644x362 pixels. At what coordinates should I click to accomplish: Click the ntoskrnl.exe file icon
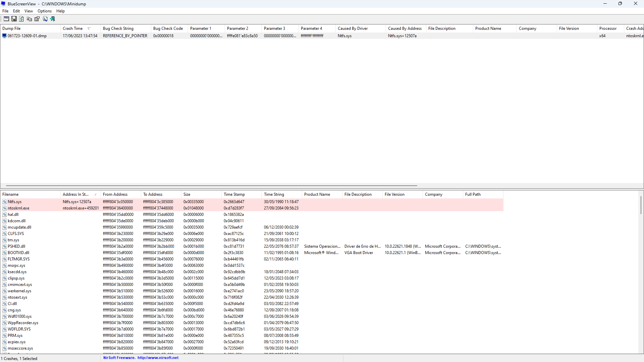click(x=4, y=208)
